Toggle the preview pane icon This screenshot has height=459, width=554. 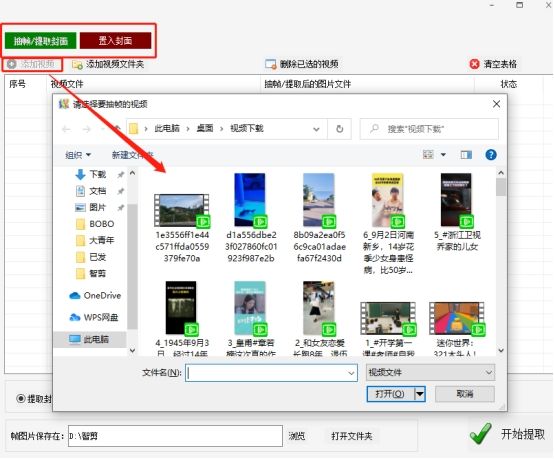(x=466, y=155)
